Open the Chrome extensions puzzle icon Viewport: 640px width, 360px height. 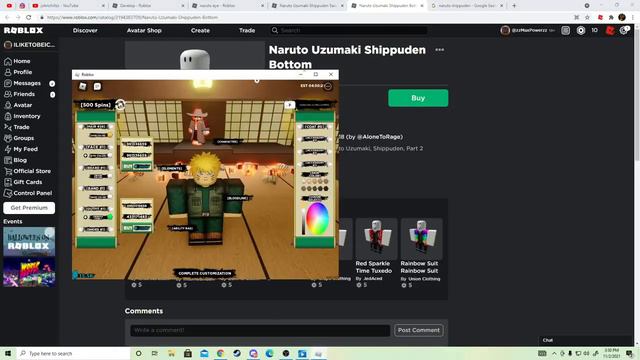pos(611,17)
